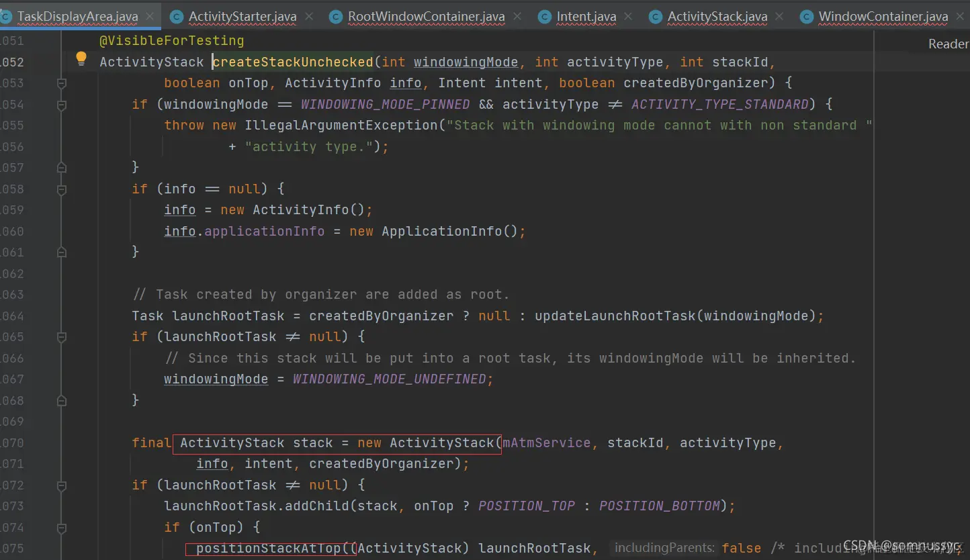Screen dimensions: 970x560
Task: Click the class icon on WindowContainer.java tab
Action: [807, 17]
